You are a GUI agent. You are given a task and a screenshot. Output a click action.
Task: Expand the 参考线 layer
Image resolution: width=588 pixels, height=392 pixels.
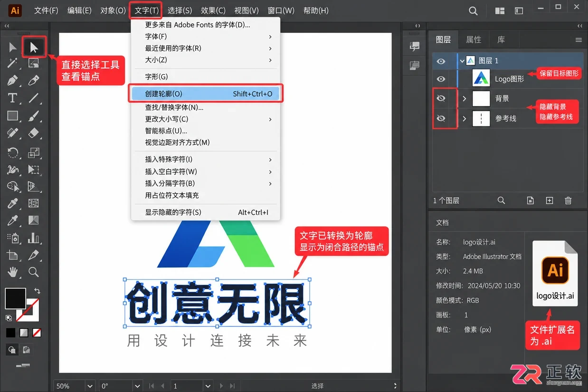coord(465,118)
